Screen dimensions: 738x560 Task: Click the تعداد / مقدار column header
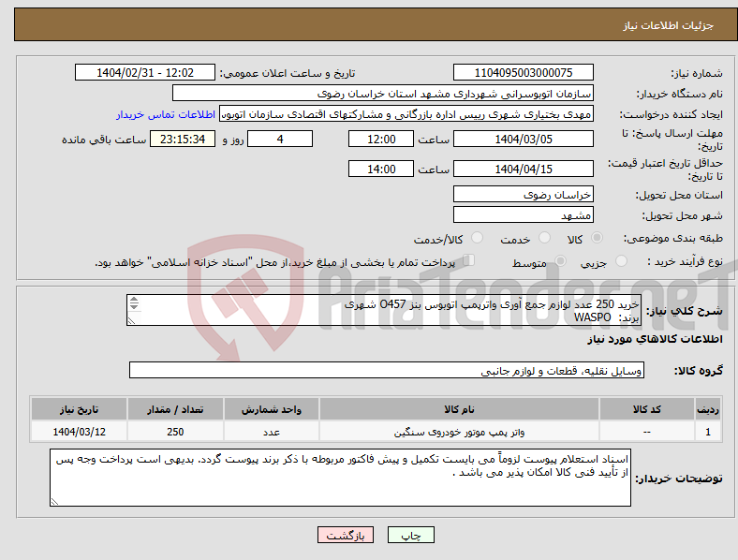click(175, 409)
